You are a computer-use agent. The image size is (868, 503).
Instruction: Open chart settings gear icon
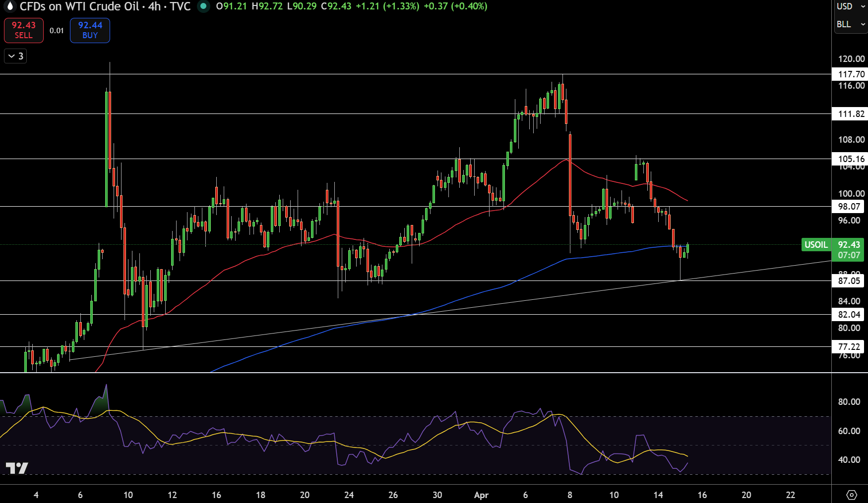tap(852, 495)
